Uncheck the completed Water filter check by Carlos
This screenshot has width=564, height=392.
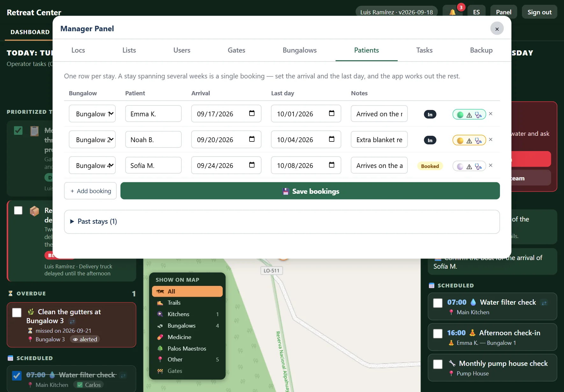click(17, 376)
